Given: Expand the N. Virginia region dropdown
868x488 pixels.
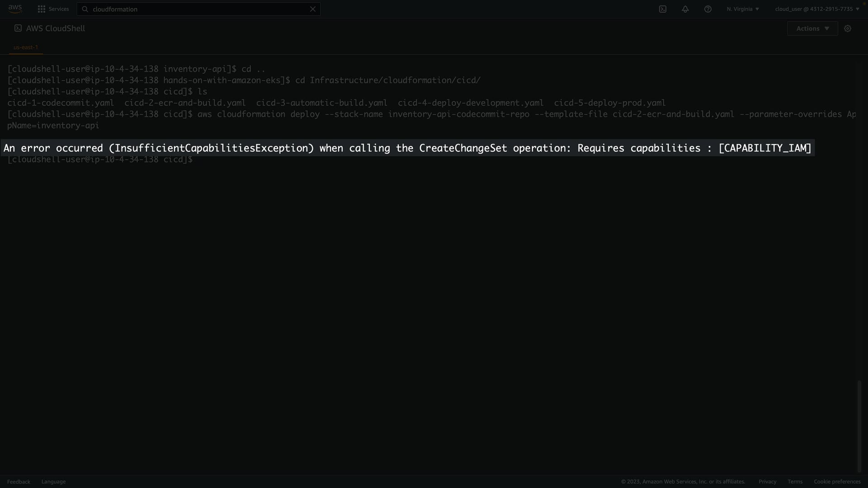Looking at the screenshot, I should tap(743, 9).
